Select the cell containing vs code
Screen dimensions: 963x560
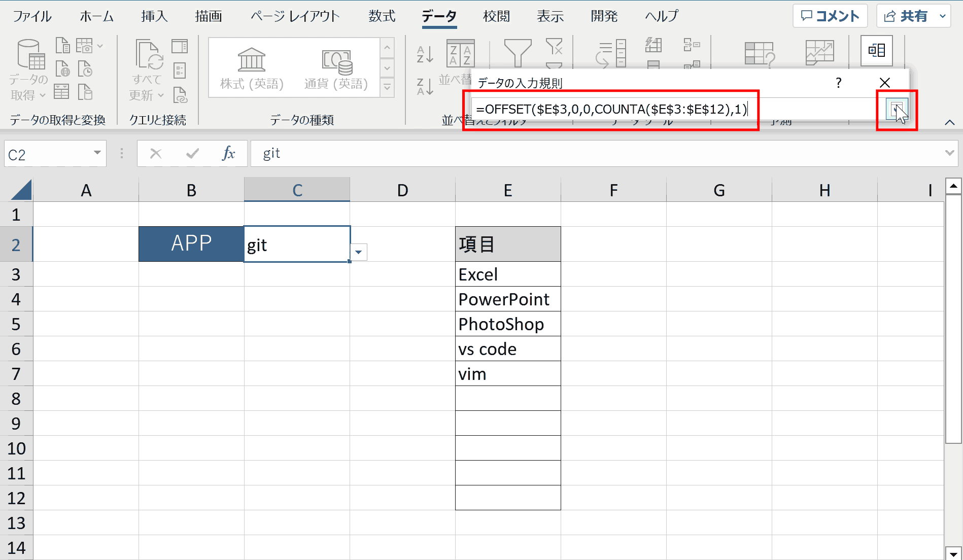[x=508, y=348]
